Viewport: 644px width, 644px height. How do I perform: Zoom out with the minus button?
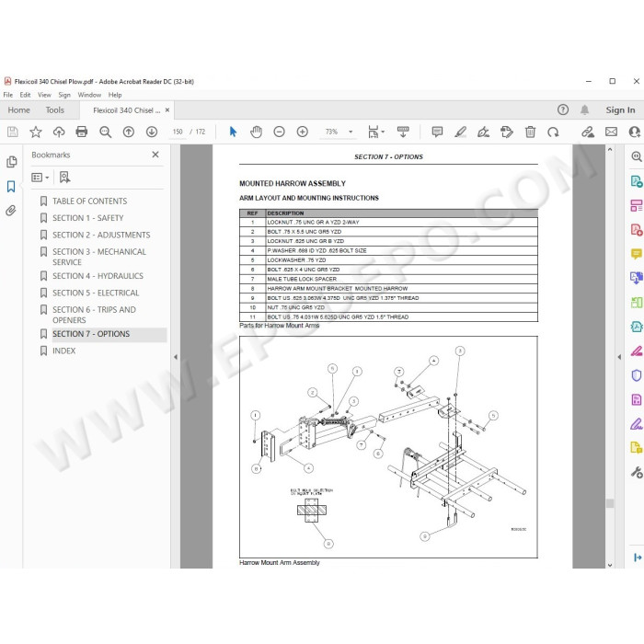279,132
